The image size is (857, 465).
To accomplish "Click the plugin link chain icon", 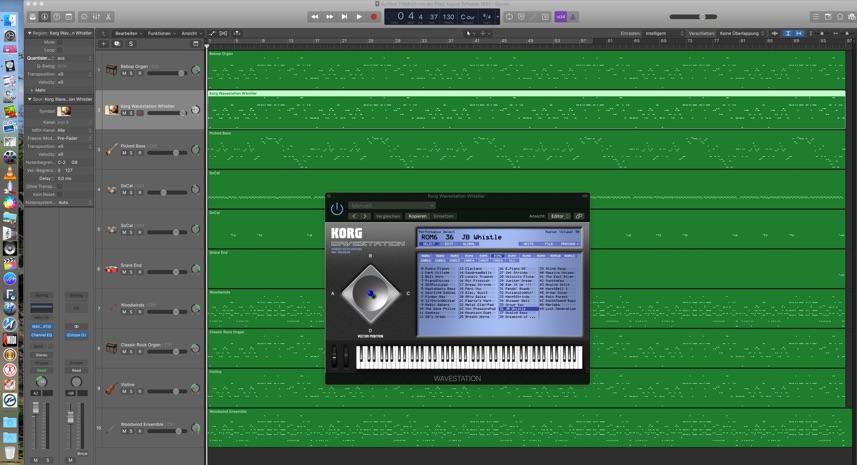I will coord(579,216).
